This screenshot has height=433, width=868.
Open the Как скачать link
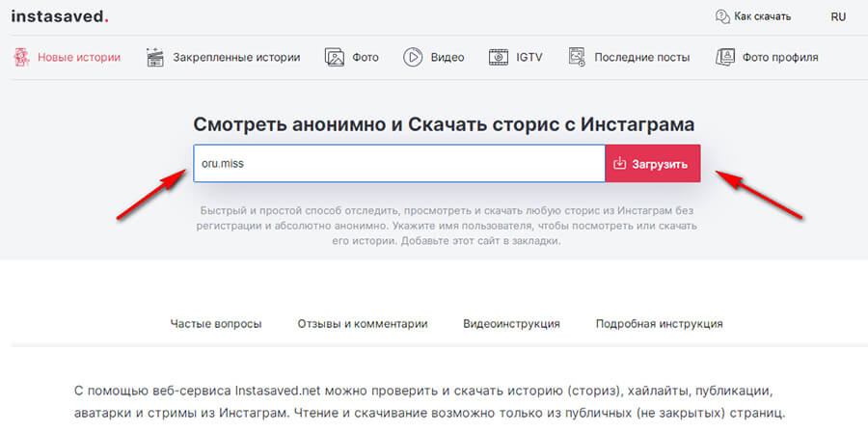(x=762, y=16)
